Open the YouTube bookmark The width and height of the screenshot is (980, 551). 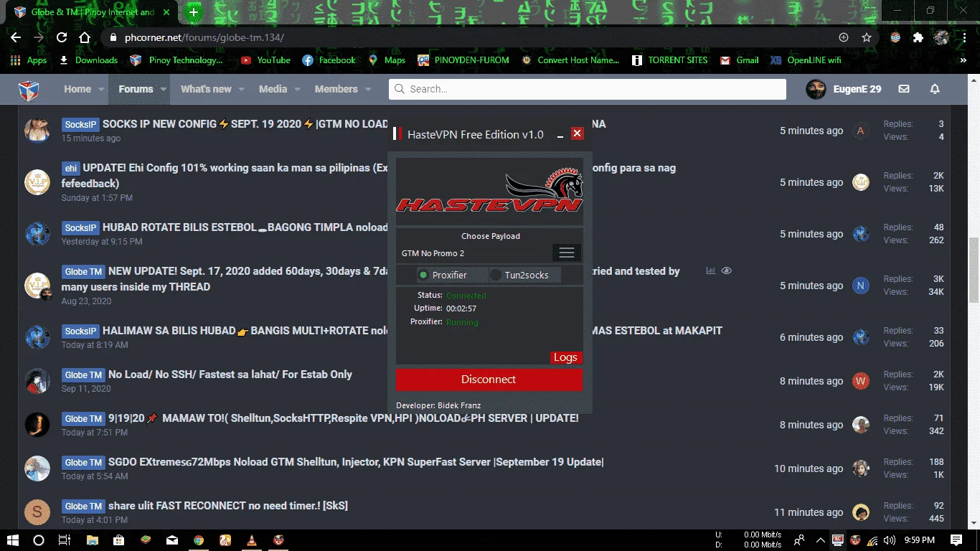265,60
